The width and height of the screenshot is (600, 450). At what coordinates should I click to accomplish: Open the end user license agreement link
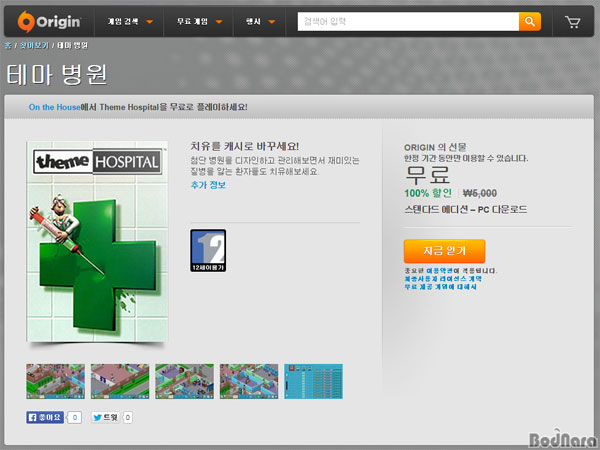pyautogui.click(x=443, y=279)
